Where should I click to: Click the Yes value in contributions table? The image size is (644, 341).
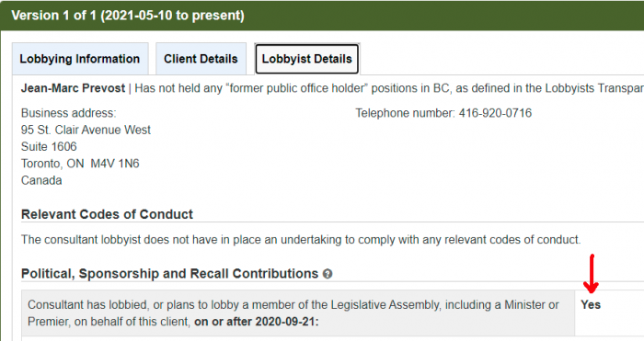591,304
